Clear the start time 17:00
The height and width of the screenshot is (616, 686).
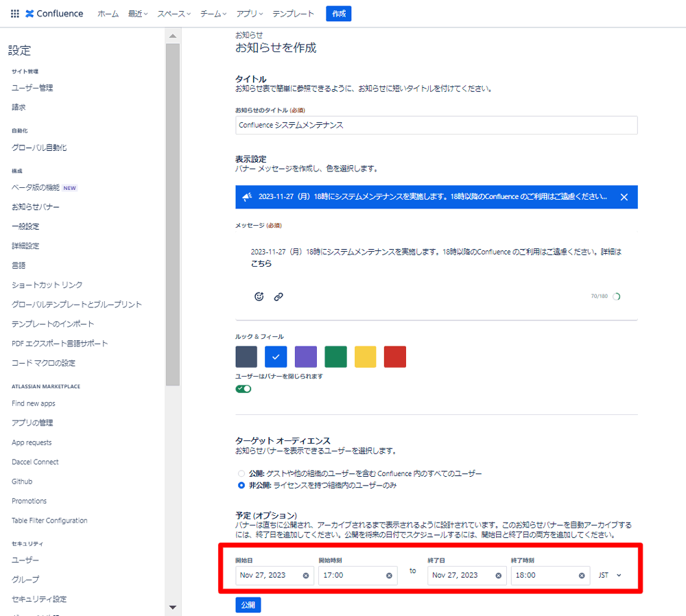coord(389,576)
